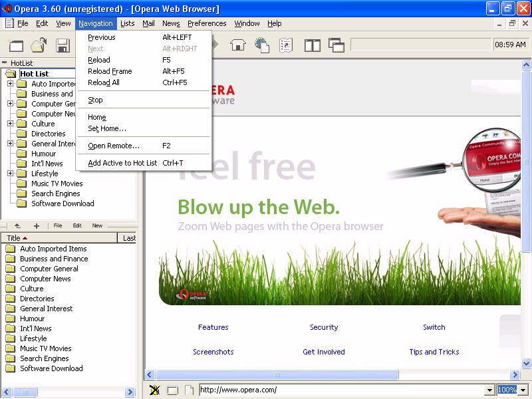Cascade windows using the overlapping windows icon

click(336, 45)
